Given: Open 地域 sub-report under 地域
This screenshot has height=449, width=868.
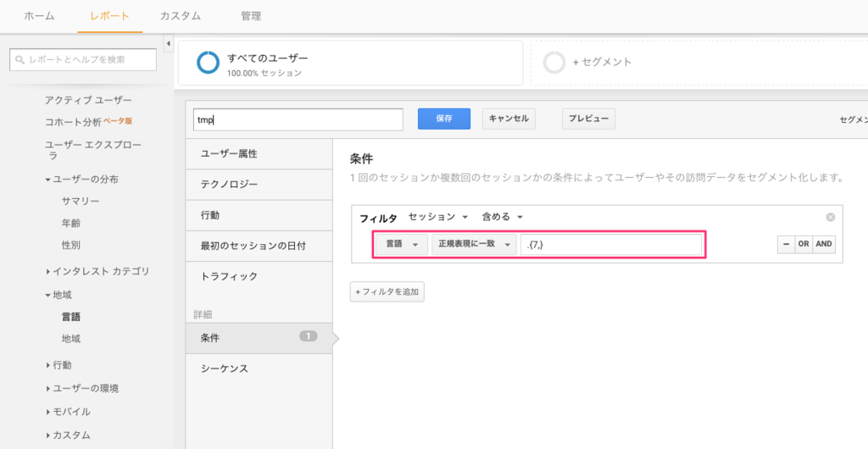Looking at the screenshot, I should pyautogui.click(x=71, y=338).
